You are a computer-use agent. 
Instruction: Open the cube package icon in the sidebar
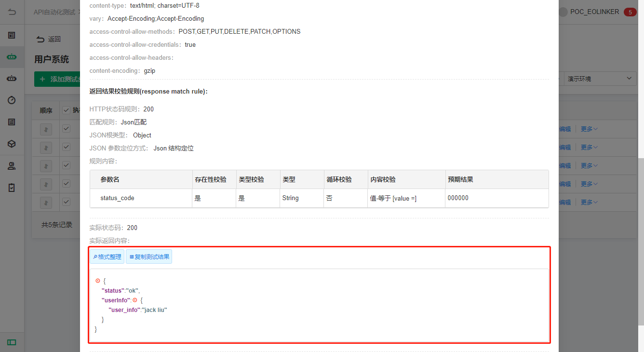[12, 144]
